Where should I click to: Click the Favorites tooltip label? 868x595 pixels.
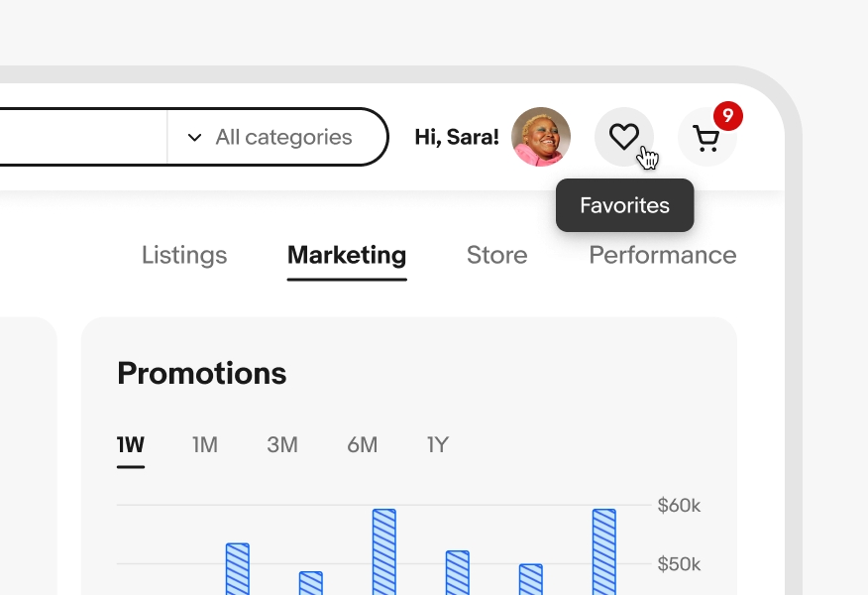coord(624,205)
